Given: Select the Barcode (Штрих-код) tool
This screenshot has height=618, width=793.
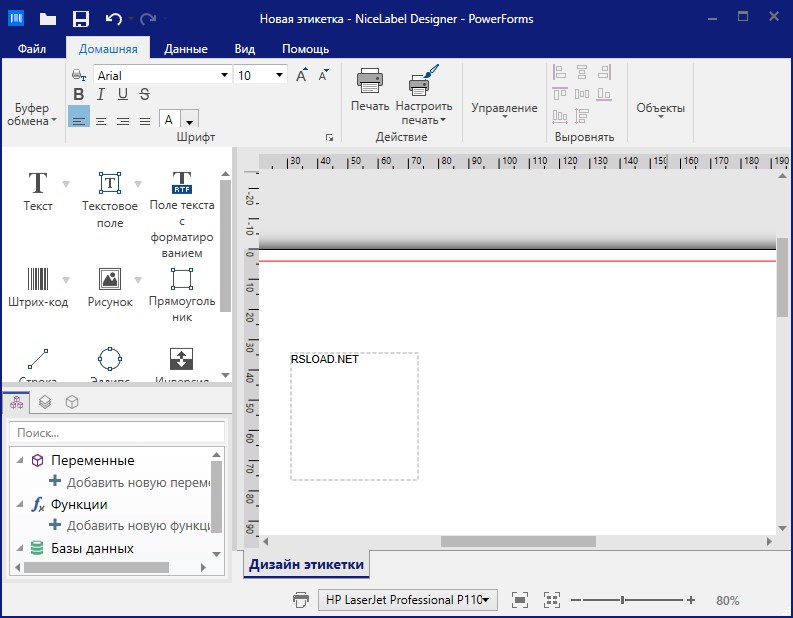Looking at the screenshot, I should 38,286.
